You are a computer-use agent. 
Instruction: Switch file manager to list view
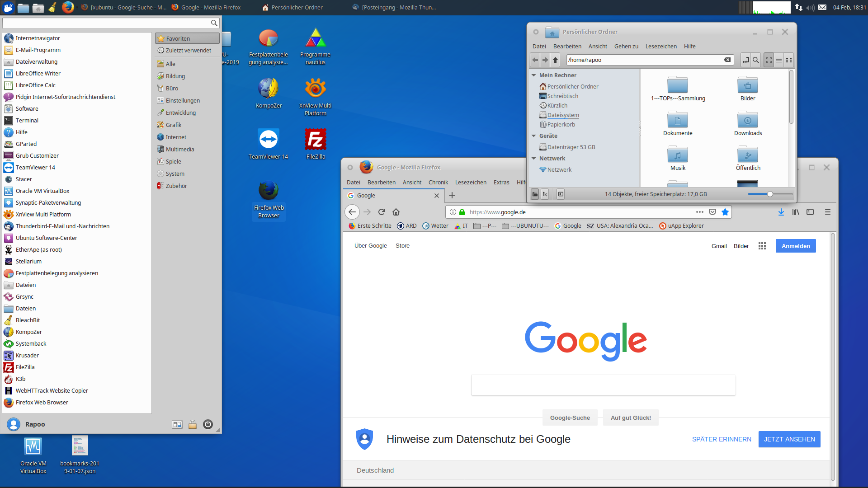pos(779,60)
